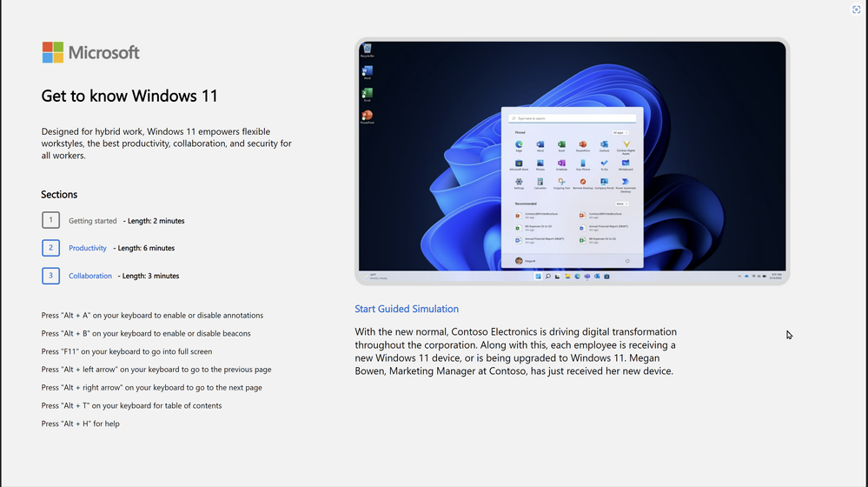Click the Photos pinned icon

540,163
